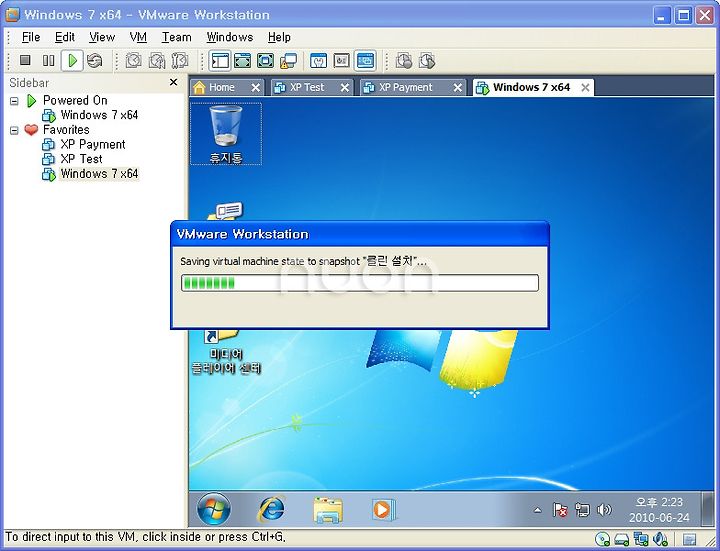Click the last toolbar replay clock icon
This screenshot has height=551, width=720.
427,60
